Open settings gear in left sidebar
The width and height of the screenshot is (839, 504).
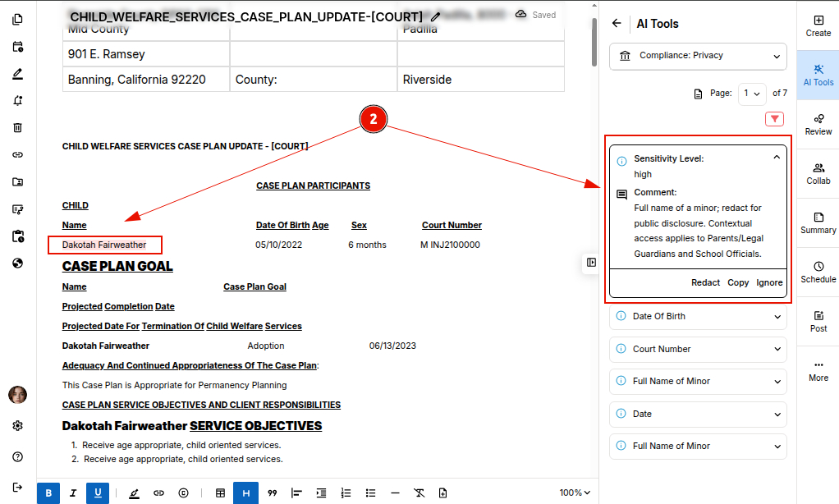[17, 426]
